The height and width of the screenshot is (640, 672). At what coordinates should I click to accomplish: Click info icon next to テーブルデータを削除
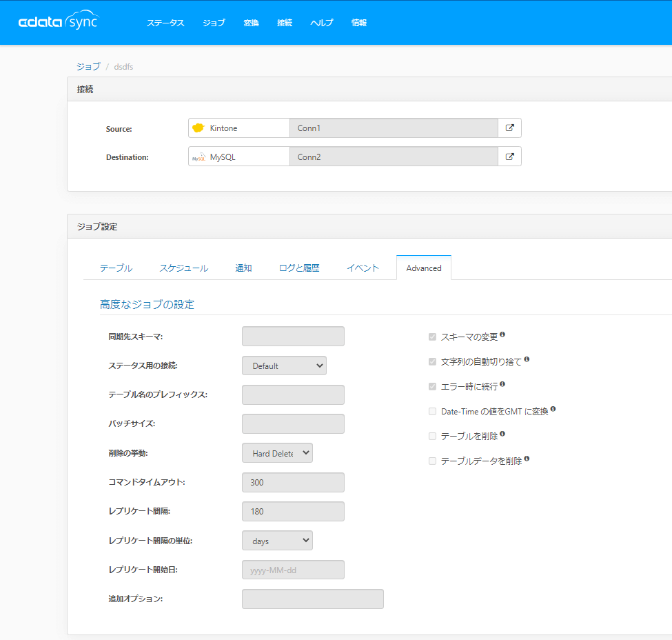tap(527, 459)
